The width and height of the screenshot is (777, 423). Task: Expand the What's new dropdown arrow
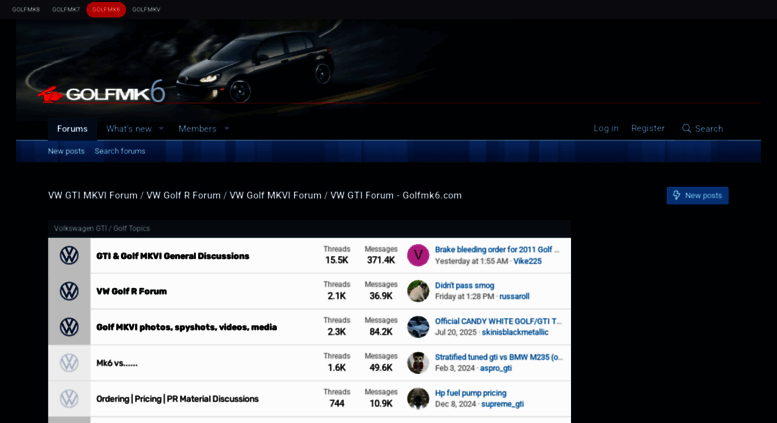tap(161, 129)
